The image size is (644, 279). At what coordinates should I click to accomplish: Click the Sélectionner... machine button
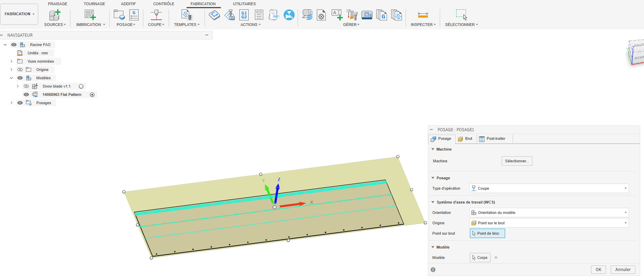coord(517,161)
